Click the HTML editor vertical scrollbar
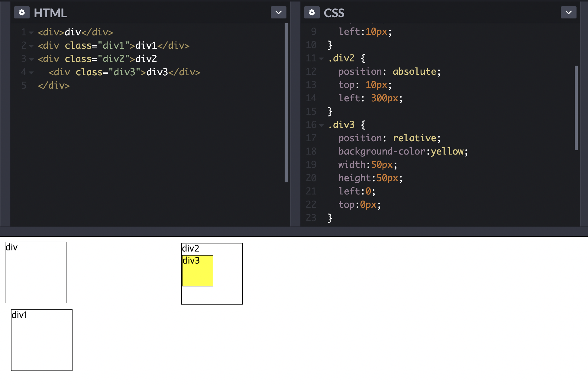 coord(286,103)
